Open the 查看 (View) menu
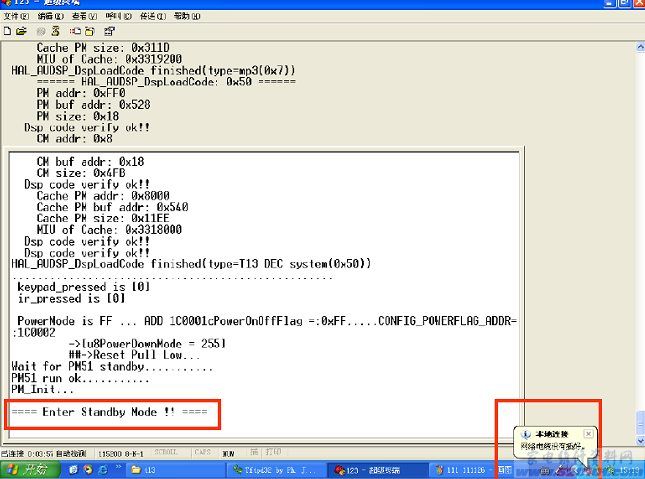Image resolution: width=645 pixels, height=479 pixels. pos(85,17)
